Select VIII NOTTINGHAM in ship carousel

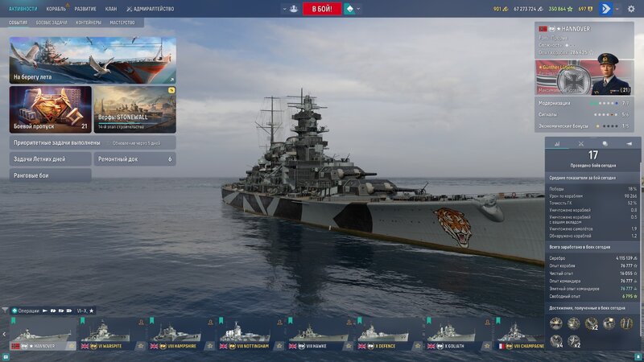[251, 334]
